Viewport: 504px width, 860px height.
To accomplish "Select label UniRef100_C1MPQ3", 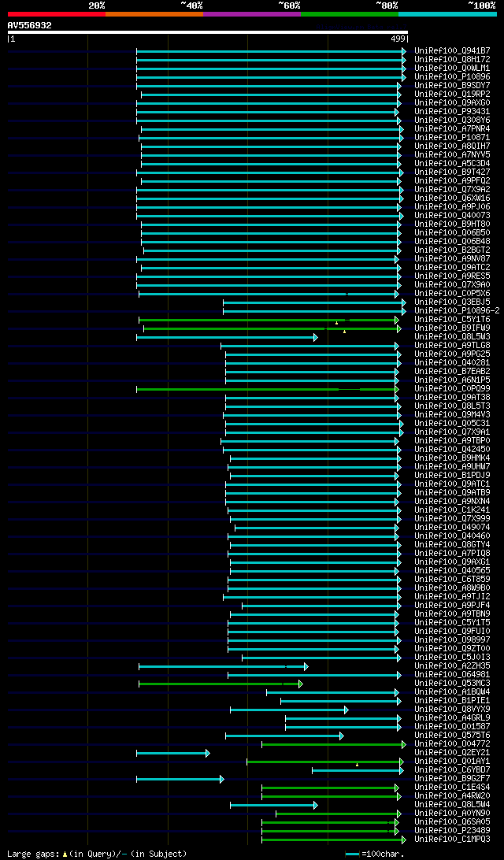I will coord(453,840).
